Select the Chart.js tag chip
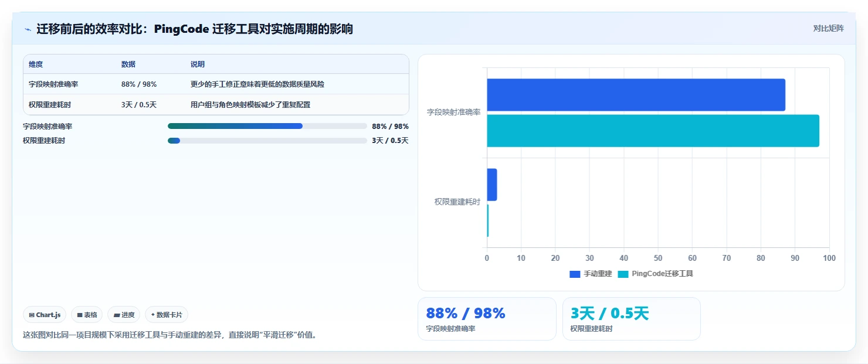 (45, 315)
